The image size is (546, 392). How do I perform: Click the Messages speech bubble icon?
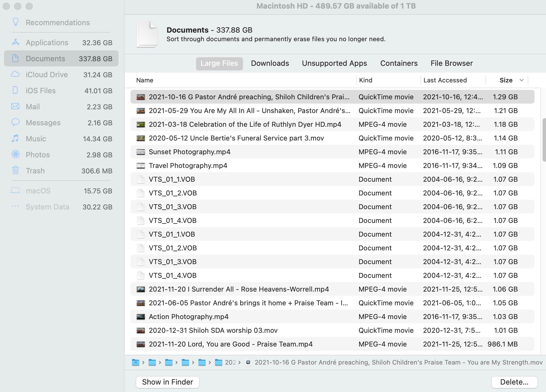15,122
